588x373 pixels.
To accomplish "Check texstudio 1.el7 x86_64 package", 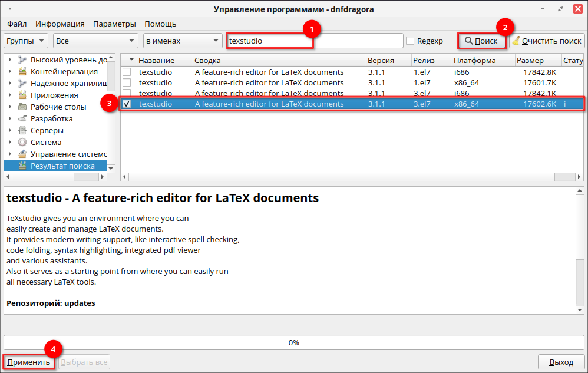I will point(127,82).
